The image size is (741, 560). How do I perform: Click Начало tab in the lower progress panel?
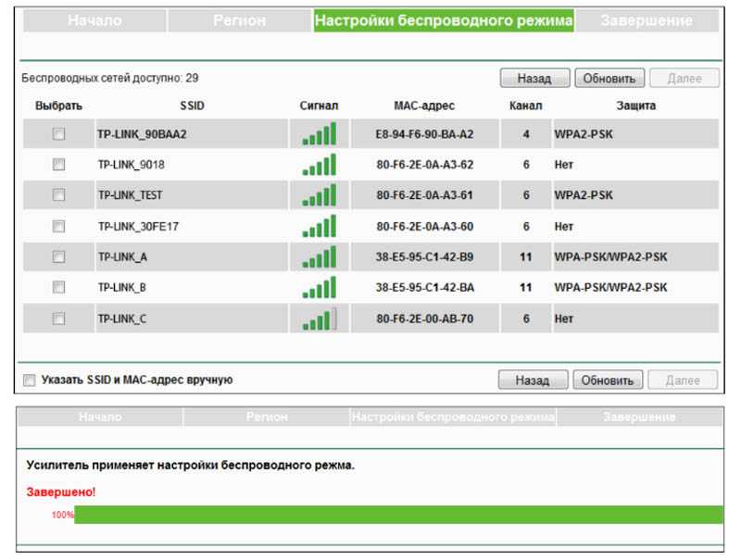(x=100, y=417)
